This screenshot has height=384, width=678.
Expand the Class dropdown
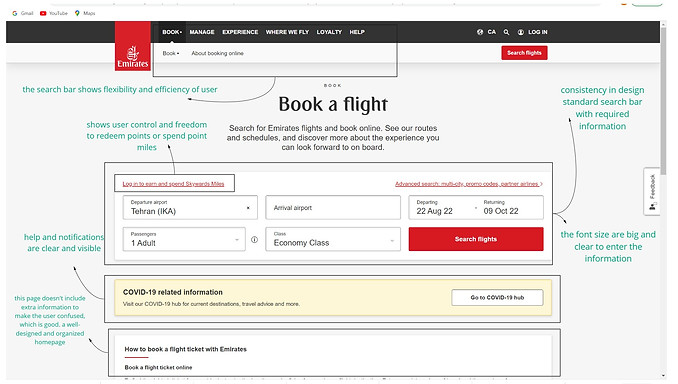pyautogui.click(x=333, y=239)
